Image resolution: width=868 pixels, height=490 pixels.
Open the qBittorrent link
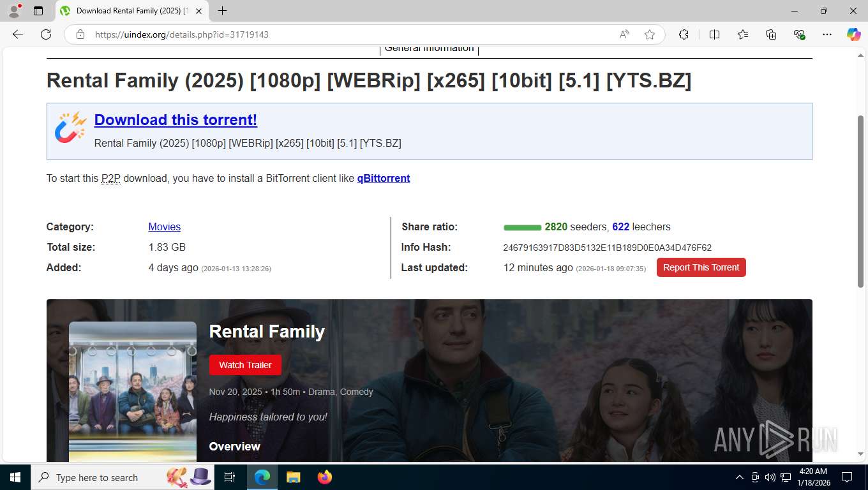(384, 179)
